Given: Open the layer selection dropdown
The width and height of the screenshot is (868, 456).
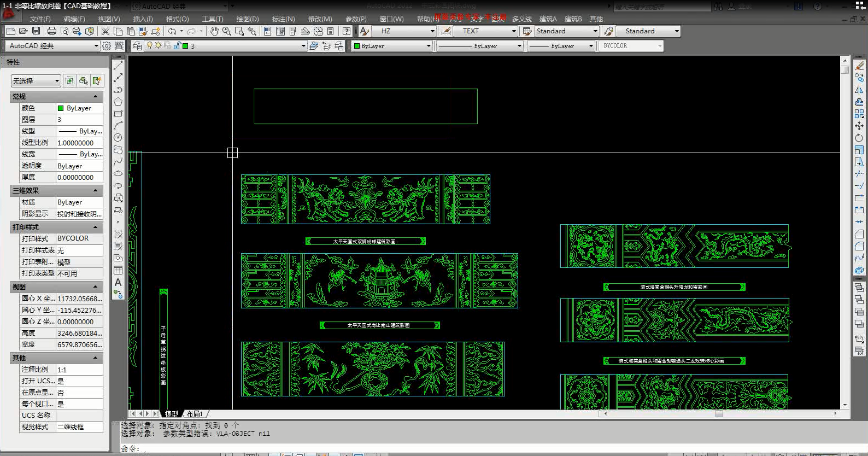Looking at the screenshot, I should [x=303, y=46].
